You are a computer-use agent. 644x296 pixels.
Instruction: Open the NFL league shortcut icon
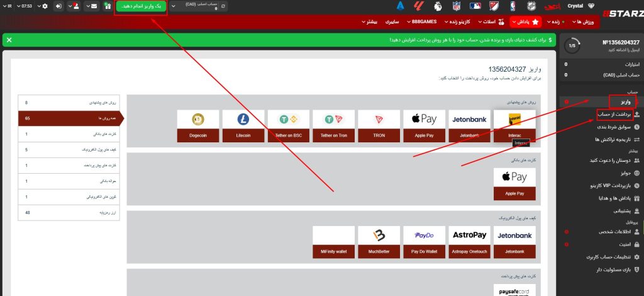pos(457,6)
